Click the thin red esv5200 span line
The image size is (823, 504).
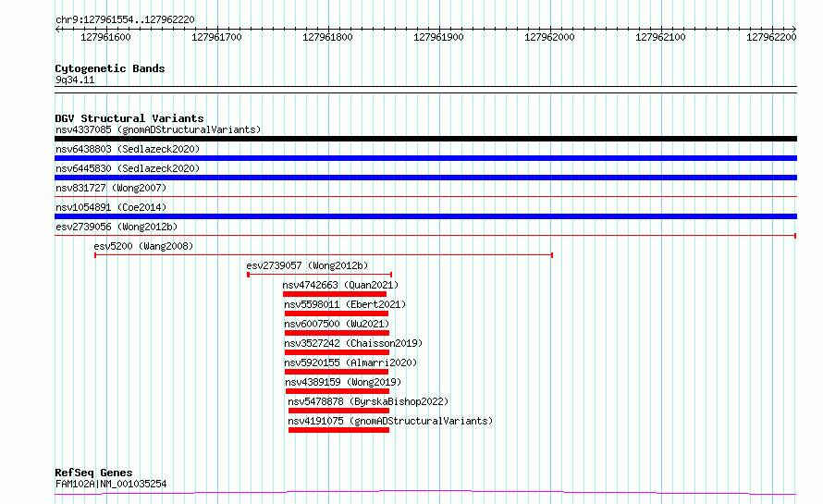[324, 255]
